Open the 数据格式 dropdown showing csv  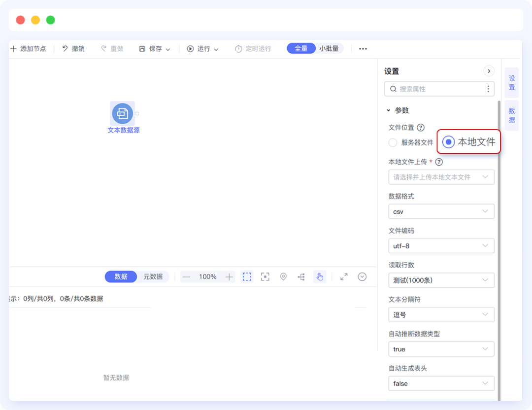tap(441, 211)
